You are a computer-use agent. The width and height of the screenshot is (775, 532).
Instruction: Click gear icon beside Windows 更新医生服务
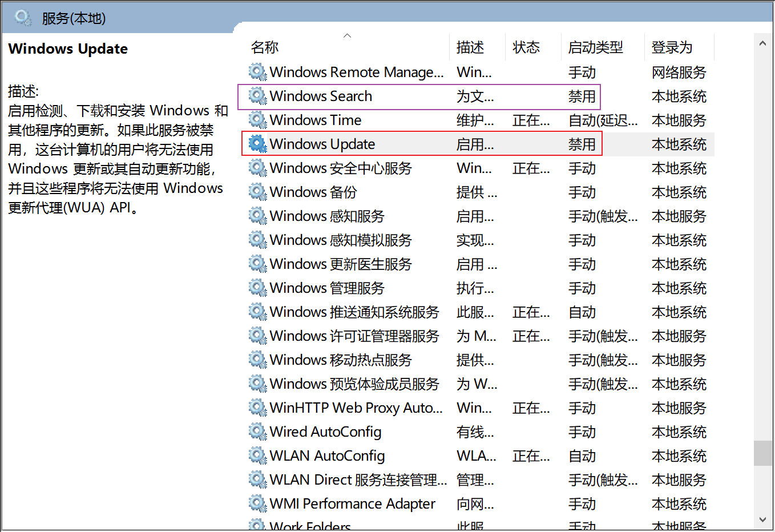(257, 264)
